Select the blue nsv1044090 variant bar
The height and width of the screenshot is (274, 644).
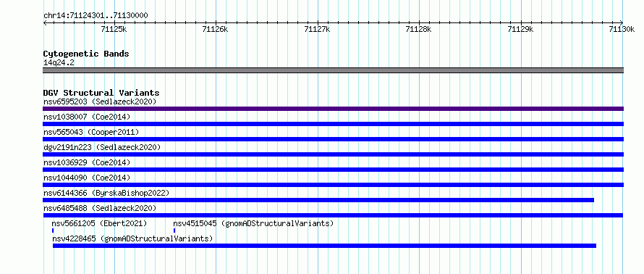333,185
